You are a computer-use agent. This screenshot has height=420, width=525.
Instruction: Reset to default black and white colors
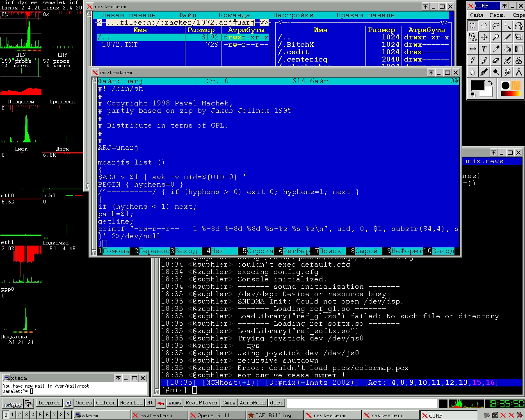coord(473,95)
